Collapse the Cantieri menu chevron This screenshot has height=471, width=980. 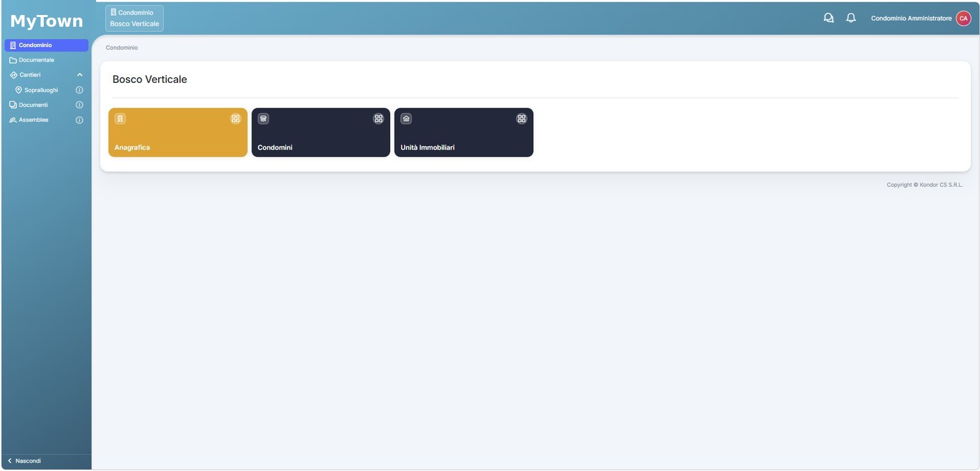pos(80,75)
